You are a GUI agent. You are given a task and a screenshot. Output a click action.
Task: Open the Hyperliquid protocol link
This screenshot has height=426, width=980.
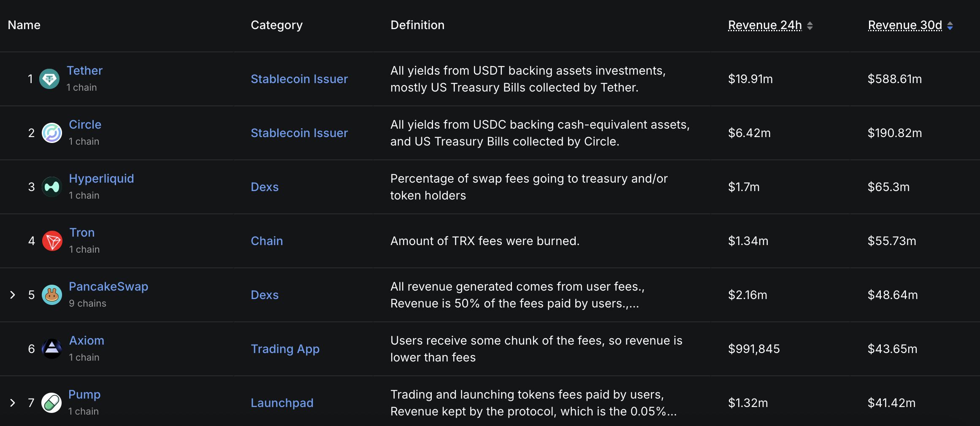tap(101, 178)
